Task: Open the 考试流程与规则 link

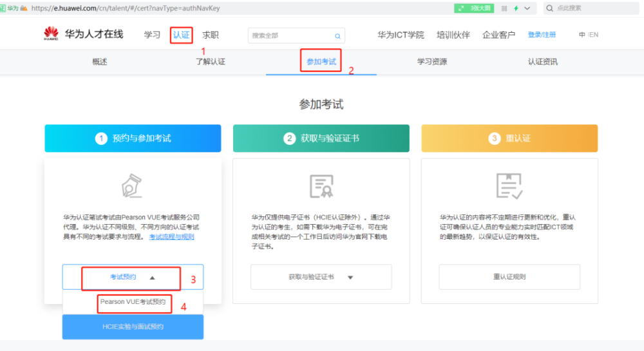Action: click(x=172, y=237)
